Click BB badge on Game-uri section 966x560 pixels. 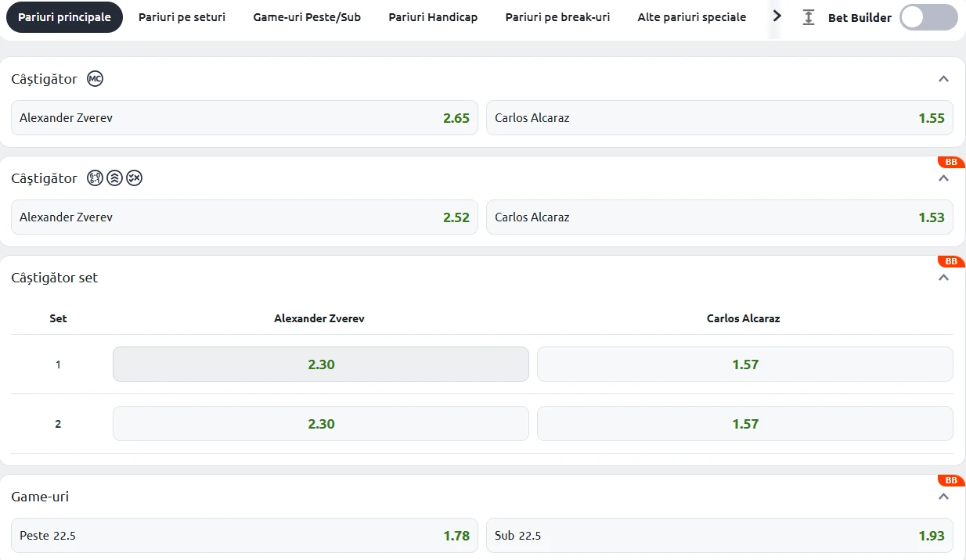[x=951, y=480]
